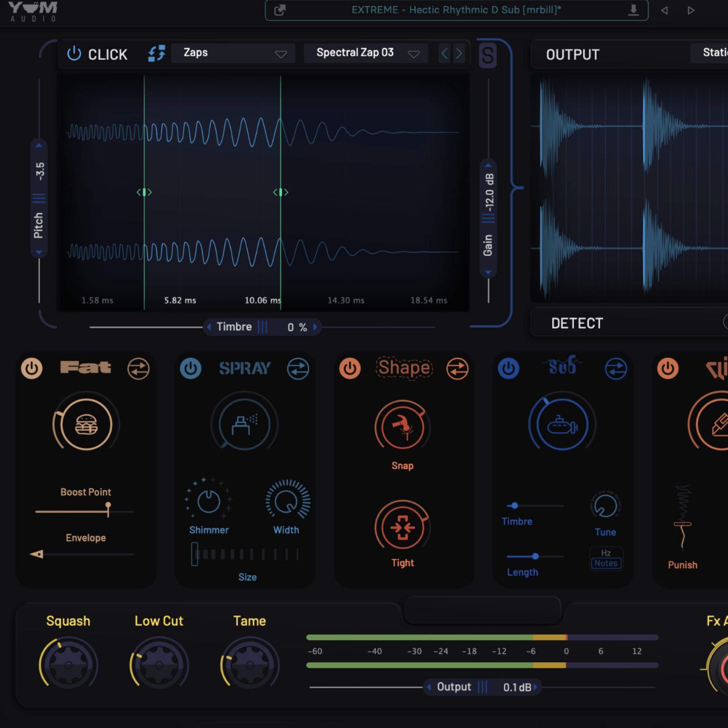This screenshot has height=728, width=728.
Task: Click the Tame knob
Action: [x=250, y=664]
